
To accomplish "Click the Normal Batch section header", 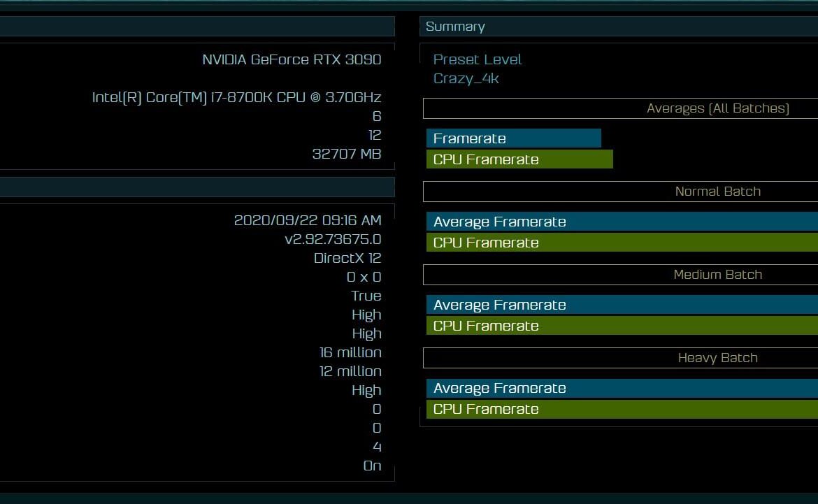I will [x=718, y=191].
